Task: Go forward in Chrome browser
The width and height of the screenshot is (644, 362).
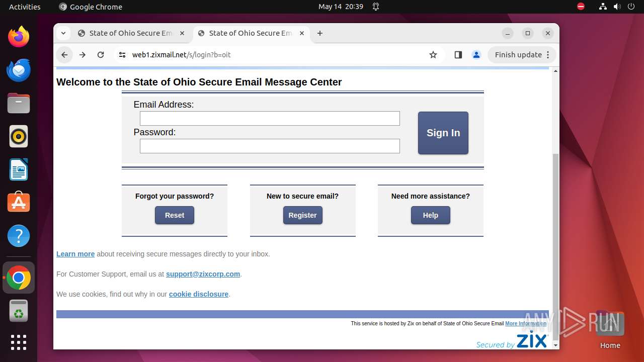Action: pyautogui.click(x=83, y=55)
